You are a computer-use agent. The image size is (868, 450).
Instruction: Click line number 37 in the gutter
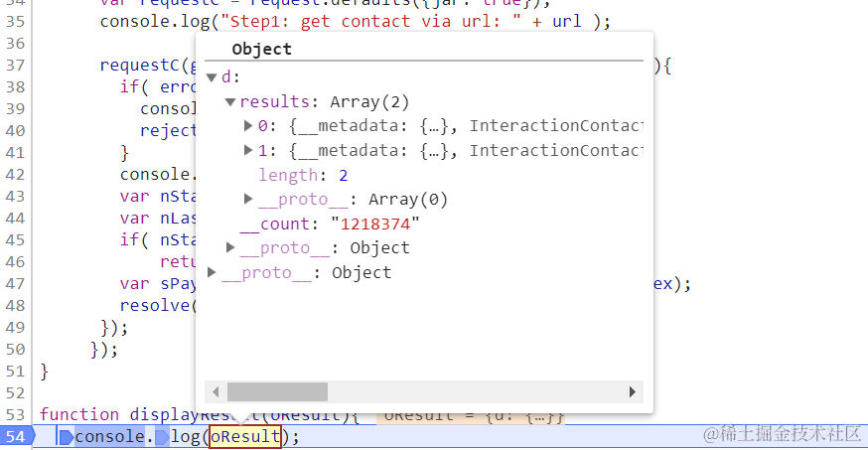pyautogui.click(x=16, y=66)
